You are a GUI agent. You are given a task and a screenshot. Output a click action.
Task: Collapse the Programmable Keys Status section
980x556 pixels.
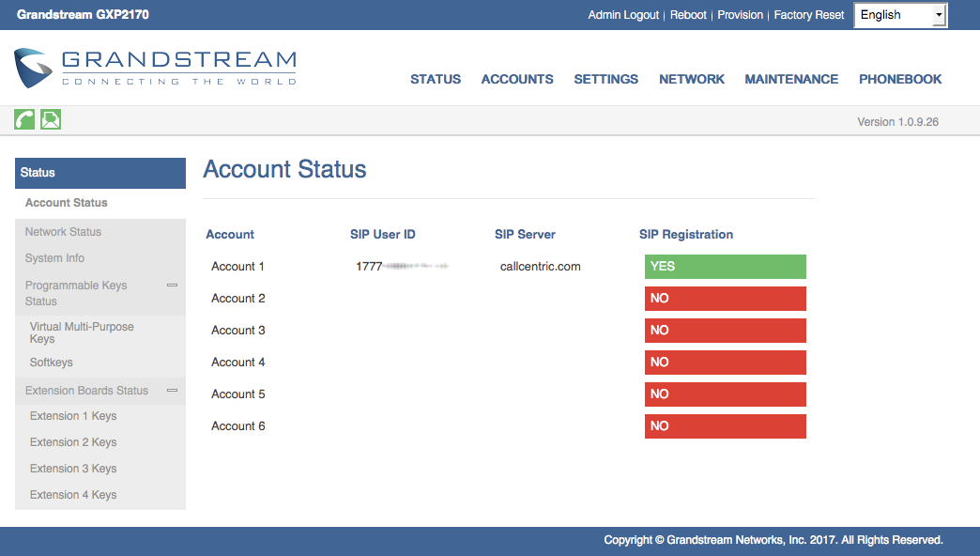[172, 286]
